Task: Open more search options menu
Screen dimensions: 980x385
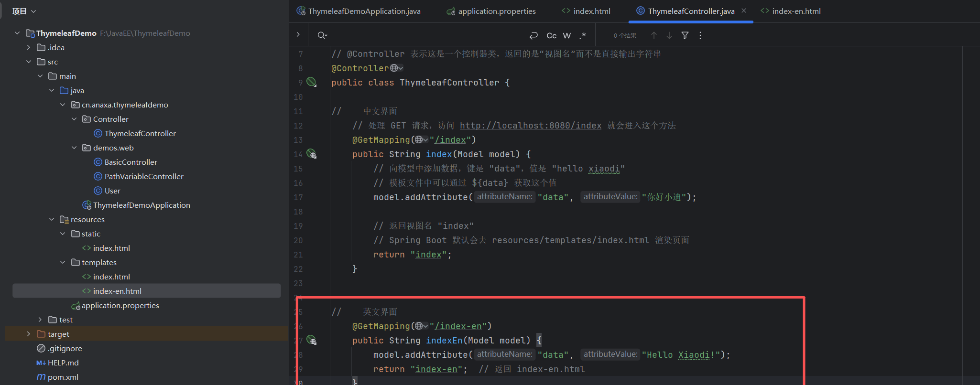Action: tap(700, 35)
